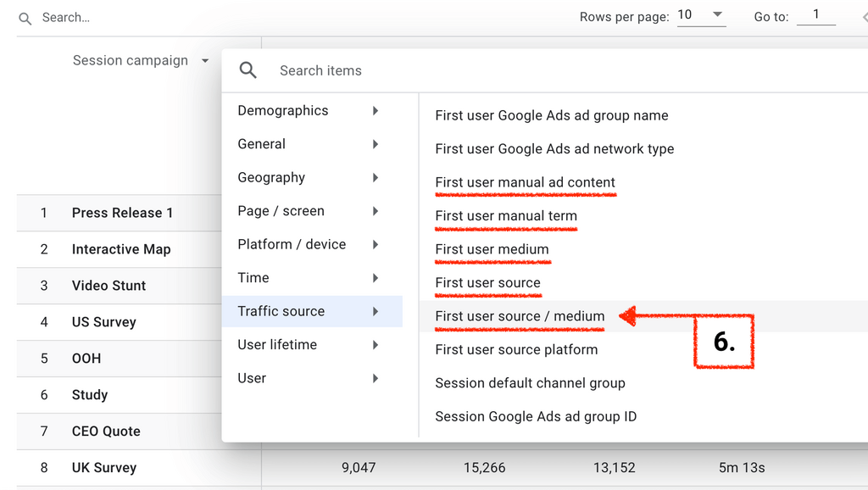Expand the Demographics category
868x490 pixels.
(x=309, y=110)
